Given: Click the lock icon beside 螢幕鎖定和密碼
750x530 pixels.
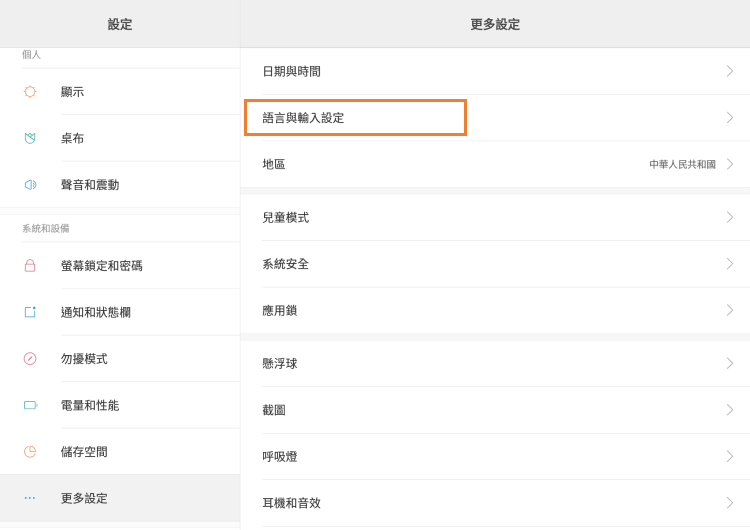Looking at the screenshot, I should pyautogui.click(x=30, y=265).
